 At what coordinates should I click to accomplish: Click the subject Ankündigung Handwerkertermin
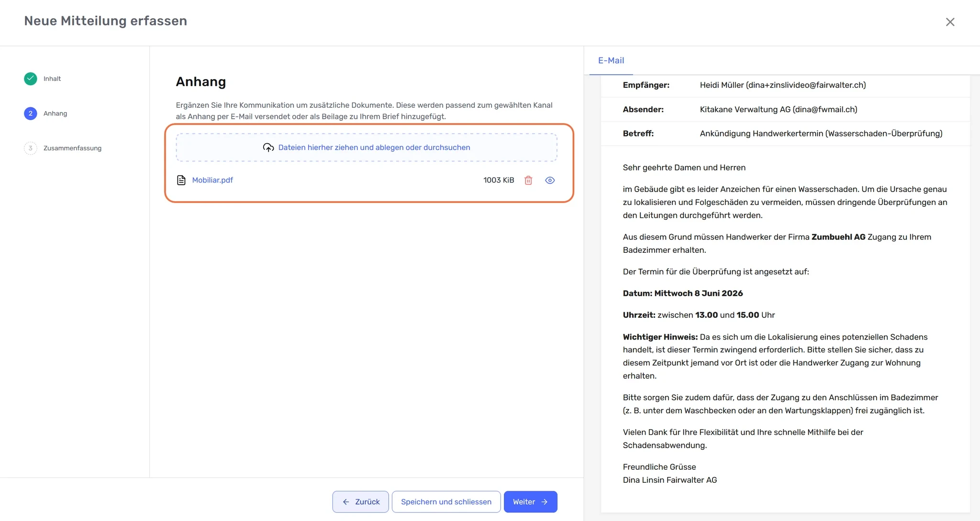(x=821, y=134)
